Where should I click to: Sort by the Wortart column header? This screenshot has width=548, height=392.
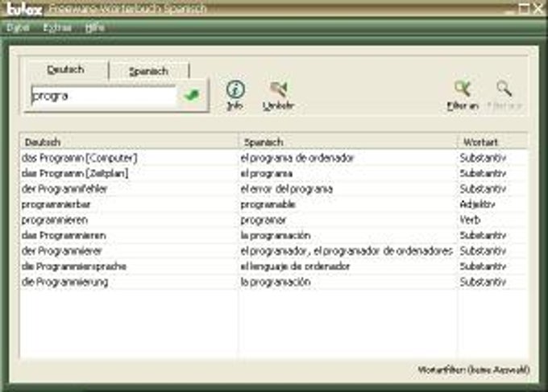(x=492, y=142)
